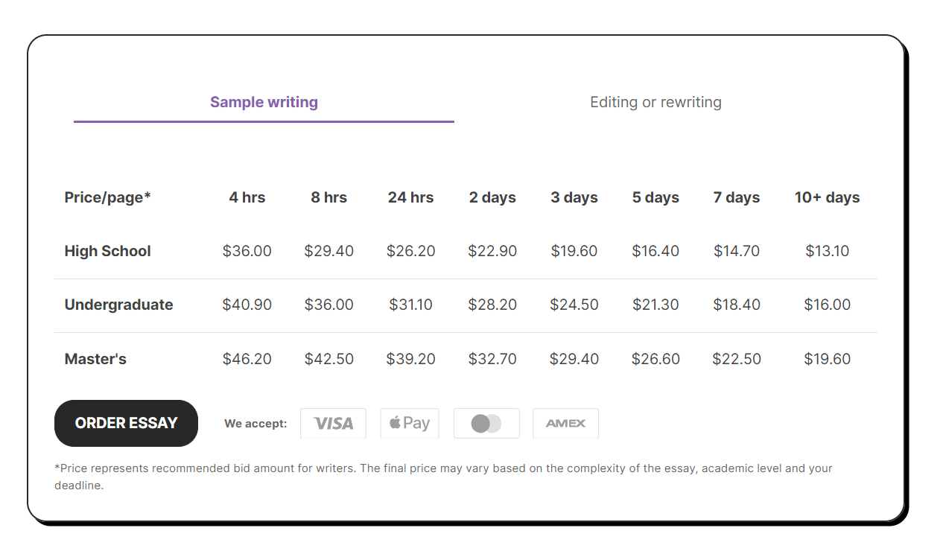The height and width of the screenshot is (560, 946).
Task: Click the 3 days column header
Action: pos(574,197)
